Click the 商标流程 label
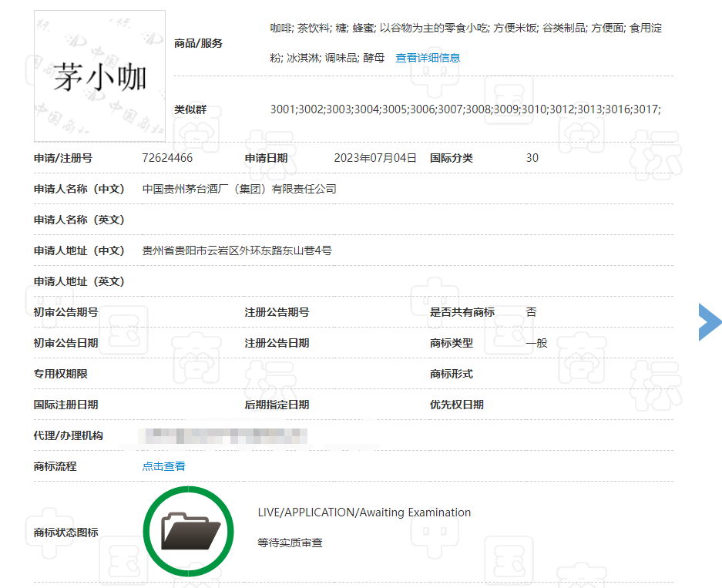The width and height of the screenshot is (722, 588). click(55, 466)
